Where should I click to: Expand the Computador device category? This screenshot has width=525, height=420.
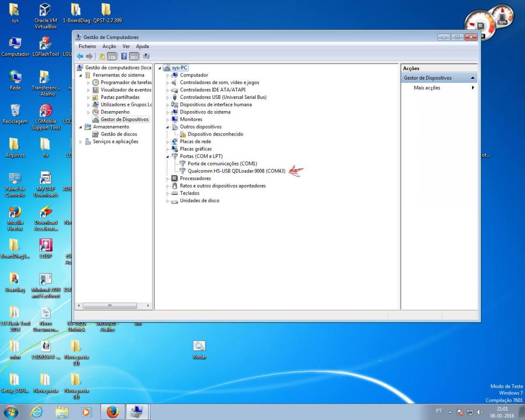pyautogui.click(x=168, y=75)
